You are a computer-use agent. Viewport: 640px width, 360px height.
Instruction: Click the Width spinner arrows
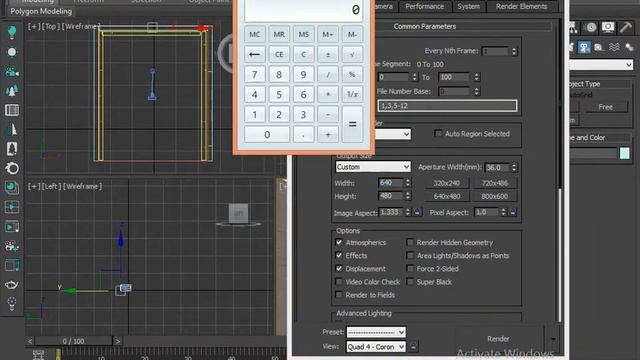tap(408, 183)
